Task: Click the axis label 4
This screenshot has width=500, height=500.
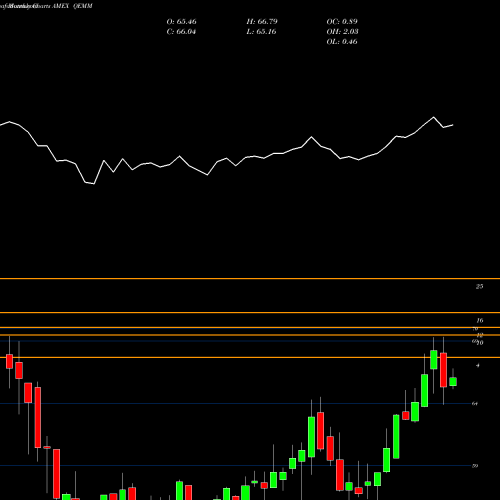Action: (478, 365)
